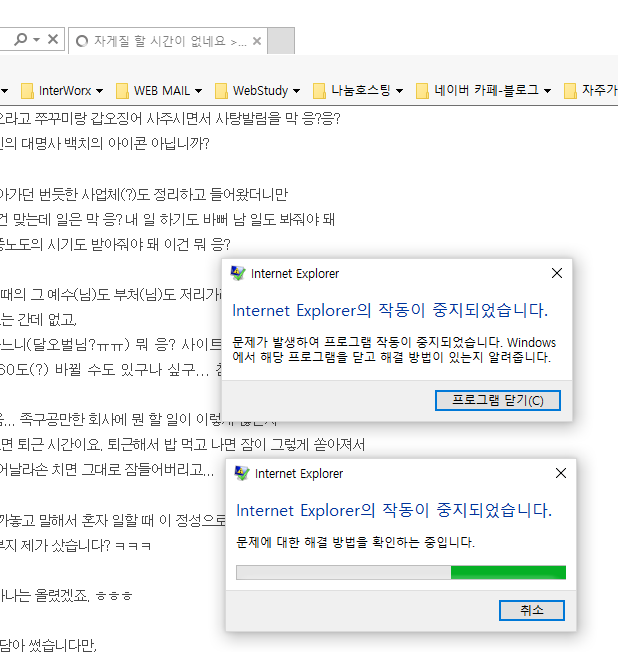The height and width of the screenshot is (652, 618).
Task: Expand the InterWorx favorites dropdown arrow
Action: [x=99, y=91]
